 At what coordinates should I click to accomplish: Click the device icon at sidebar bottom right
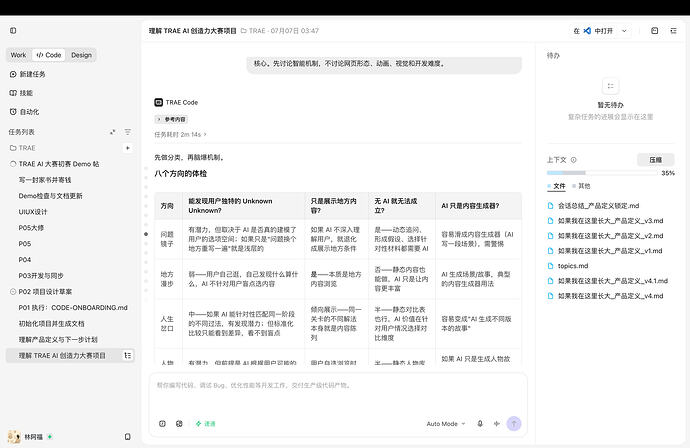[x=128, y=437]
